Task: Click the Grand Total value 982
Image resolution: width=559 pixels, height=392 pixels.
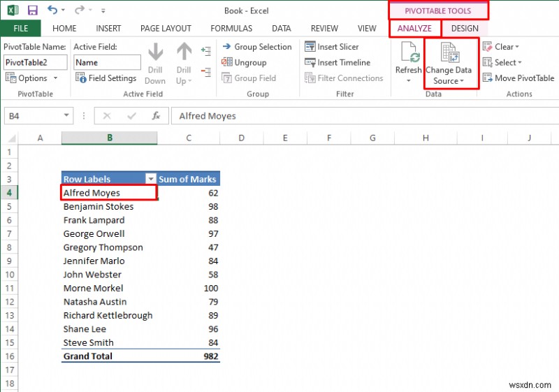Action: tap(211, 356)
